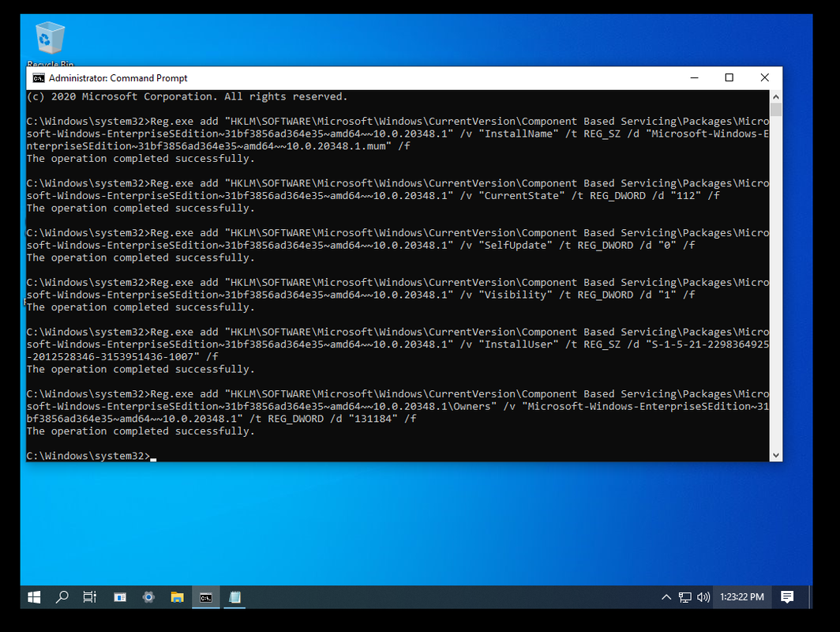Open Server Manager taskbar icon

click(120, 597)
